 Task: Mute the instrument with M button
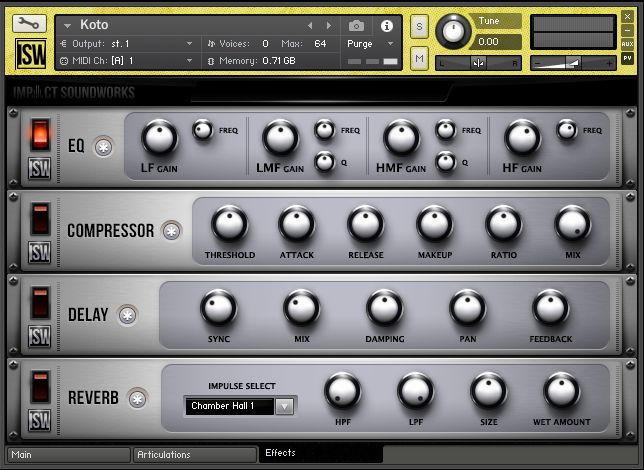pyautogui.click(x=419, y=58)
